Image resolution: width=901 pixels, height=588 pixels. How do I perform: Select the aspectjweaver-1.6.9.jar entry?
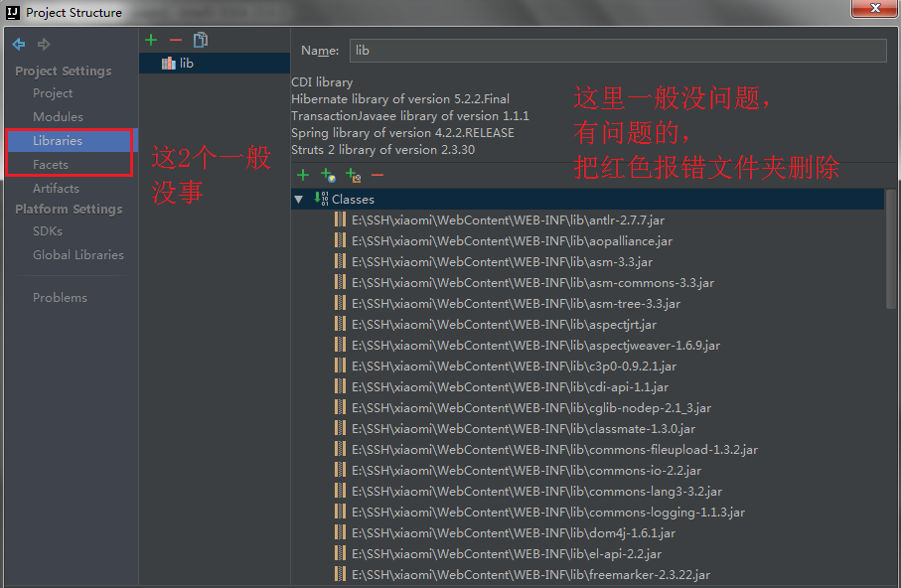click(x=535, y=346)
